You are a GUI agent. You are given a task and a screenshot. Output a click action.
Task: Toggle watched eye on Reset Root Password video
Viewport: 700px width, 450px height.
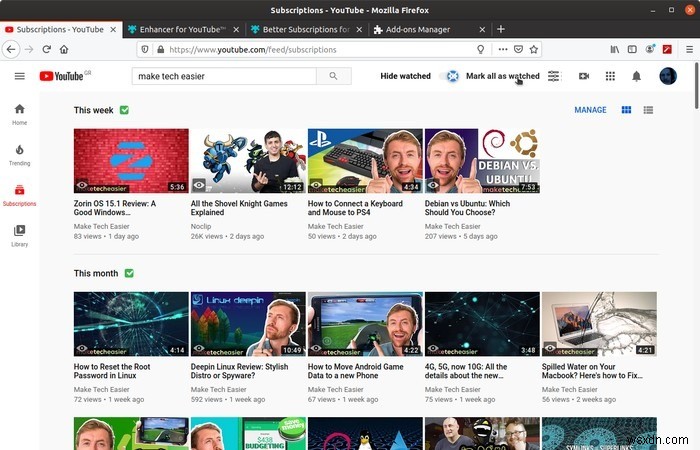click(82, 348)
